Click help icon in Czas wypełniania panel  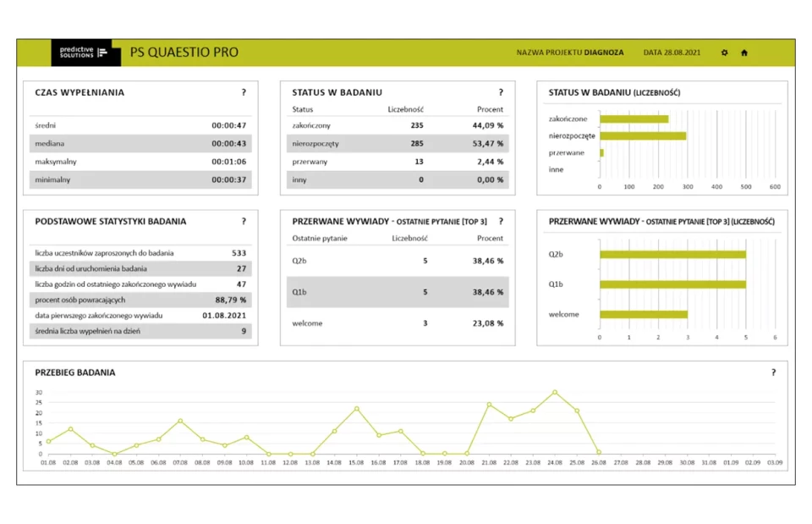(244, 92)
